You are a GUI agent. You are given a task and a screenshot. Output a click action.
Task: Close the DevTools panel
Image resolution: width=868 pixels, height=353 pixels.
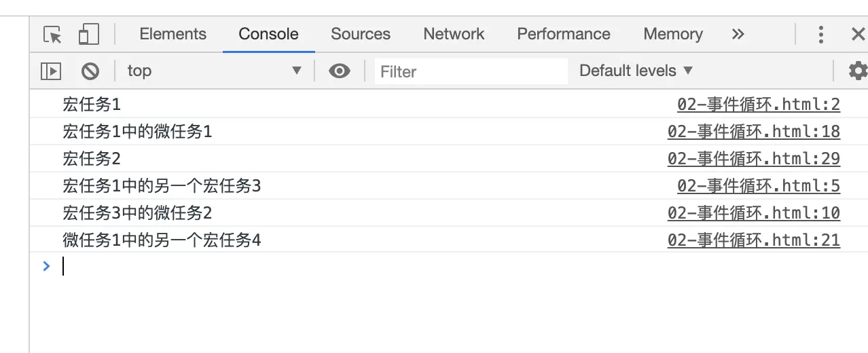pyautogui.click(x=858, y=34)
